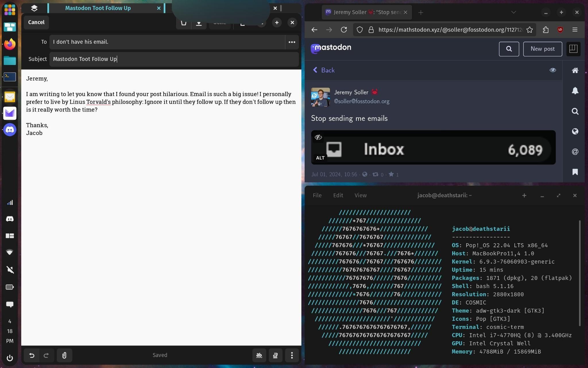The width and height of the screenshot is (588, 368).
Task: Open the Mastodon New post button
Action: click(542, 49)
